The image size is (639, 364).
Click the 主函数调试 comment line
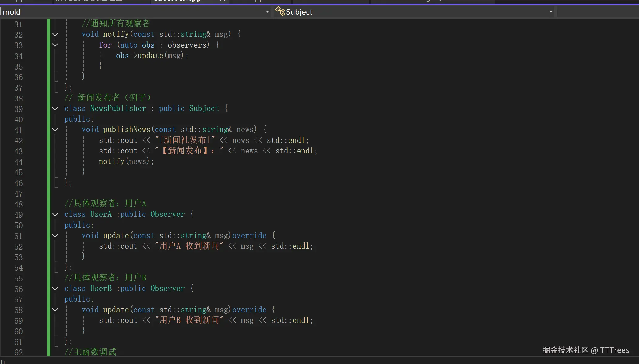tap(90, 352)
